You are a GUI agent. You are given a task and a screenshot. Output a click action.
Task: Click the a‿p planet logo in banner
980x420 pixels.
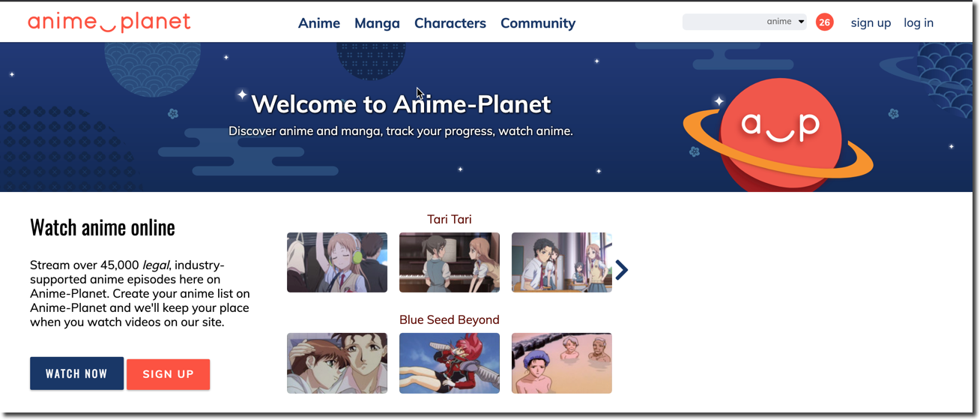pyautogui.click(x=779, y=135)
